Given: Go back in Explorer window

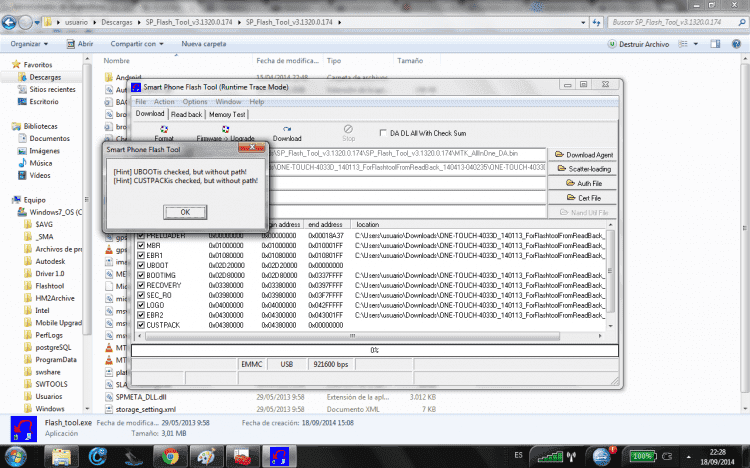Looking at the screenshot, I should (x=9, y=22).
